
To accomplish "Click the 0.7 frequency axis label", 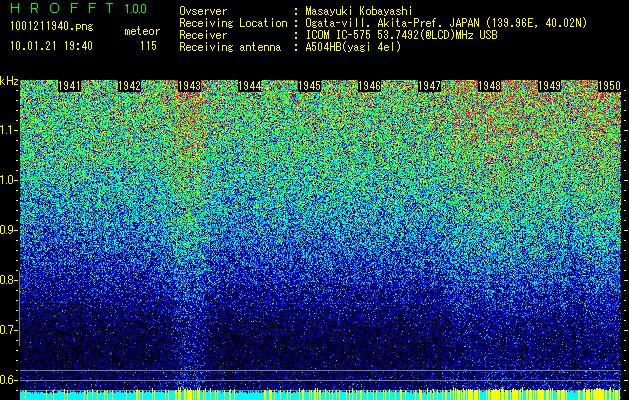I will 8,330.
